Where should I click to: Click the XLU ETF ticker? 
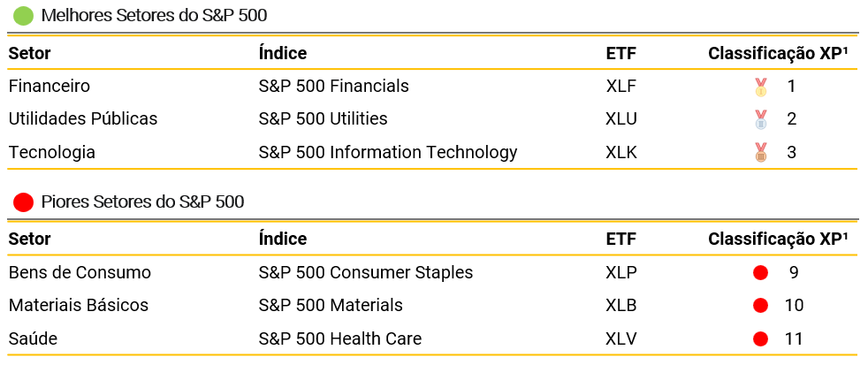[621, 119]
